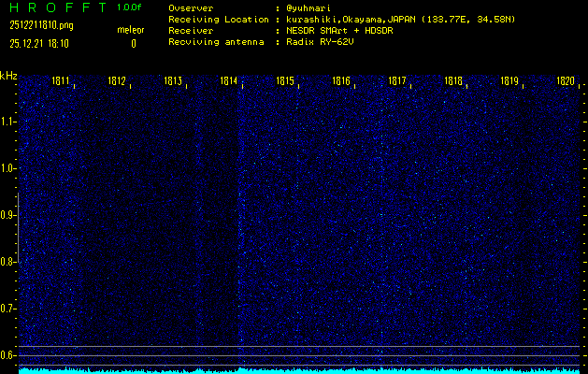This screenshot has width=588, height=374.
Task: Click the HROFFT title text
Action: click(x=58, y=7)
